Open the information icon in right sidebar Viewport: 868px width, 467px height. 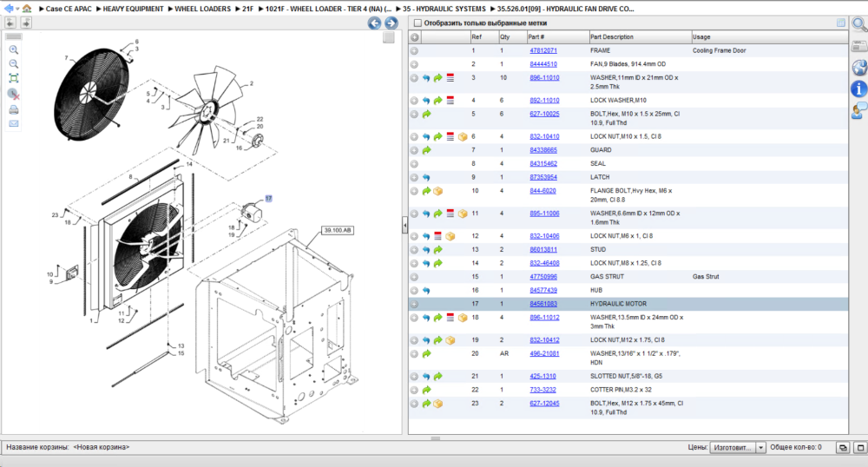[x=858, y=89]
